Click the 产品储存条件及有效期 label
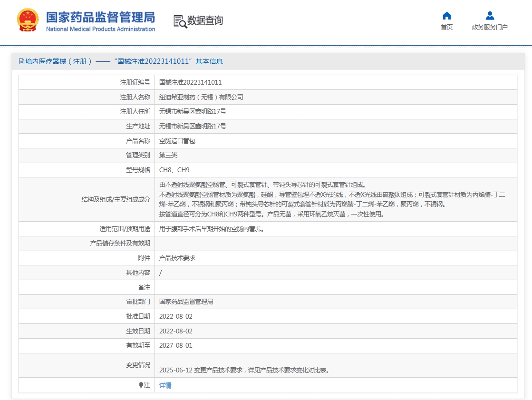 tap(120, 243)
